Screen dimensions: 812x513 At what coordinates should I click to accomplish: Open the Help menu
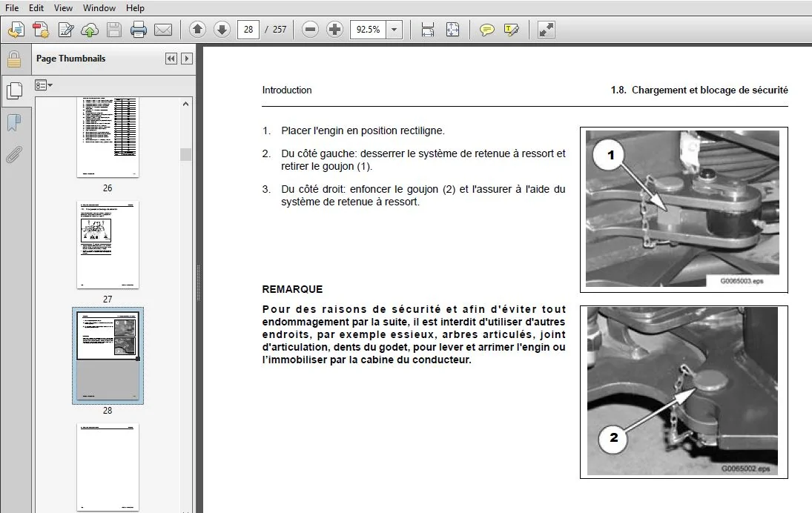point(135,7)
